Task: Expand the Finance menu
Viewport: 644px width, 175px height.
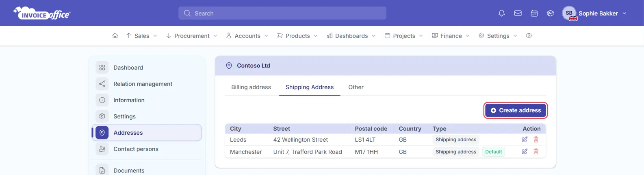Action: click(x=451, y=36)
